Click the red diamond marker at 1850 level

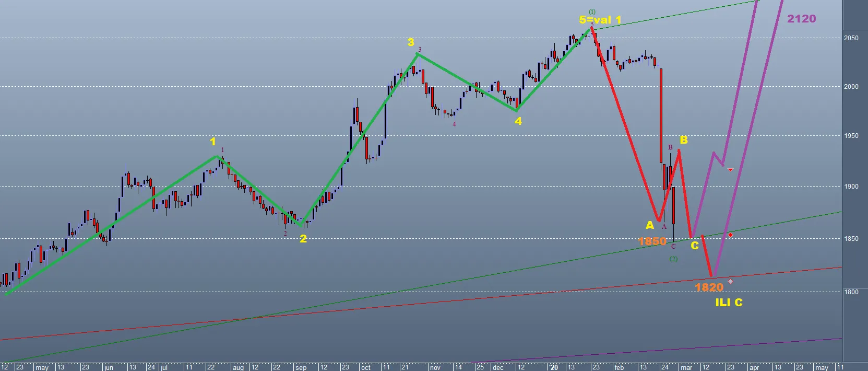(x=730, y=235)
